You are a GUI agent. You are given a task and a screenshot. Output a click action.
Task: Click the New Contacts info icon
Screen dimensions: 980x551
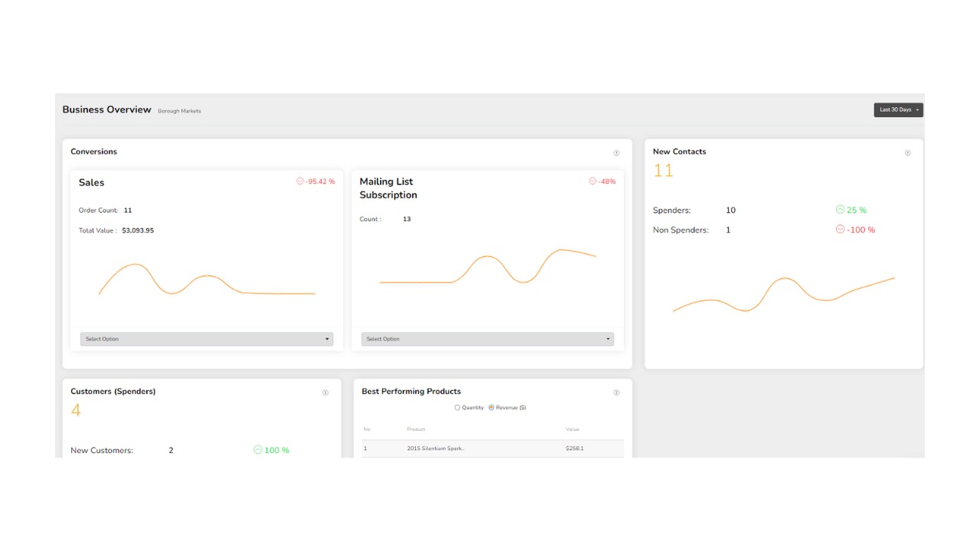[x=907, y=153]
